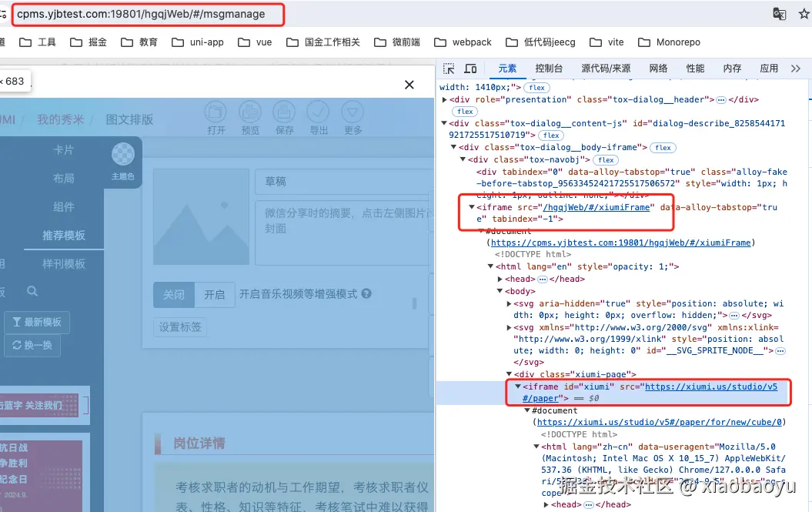Switch to the 控制台 DevTools tab
Screen dimensions: 812x512
pos(549,69)
